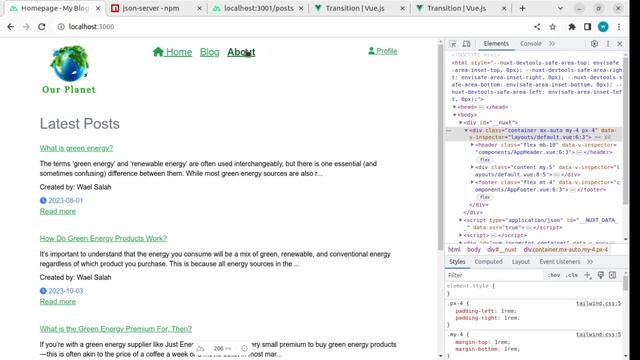Select body in the DevTools breadcrumb

[474, 249]
